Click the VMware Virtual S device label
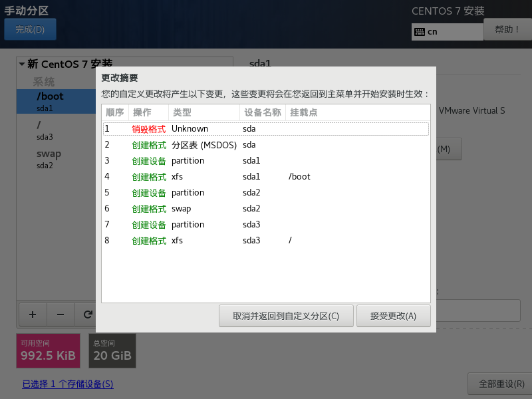532x399 pixels. (471, 110)
